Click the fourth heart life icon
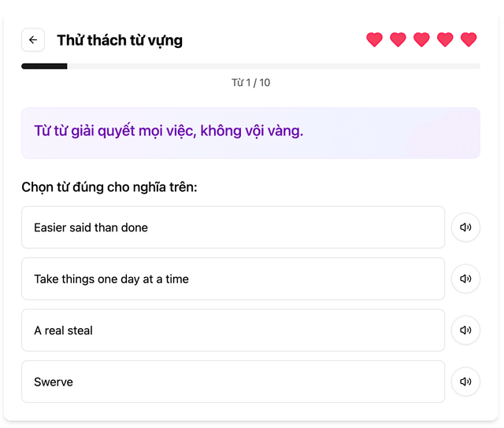504x428 pixels. (445, 40)
